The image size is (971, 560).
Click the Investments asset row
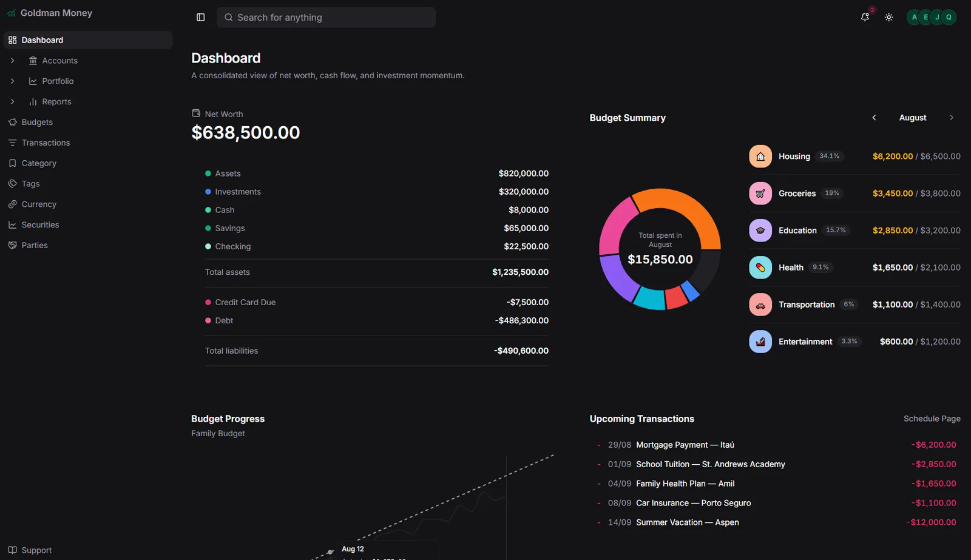pos(377,192)
